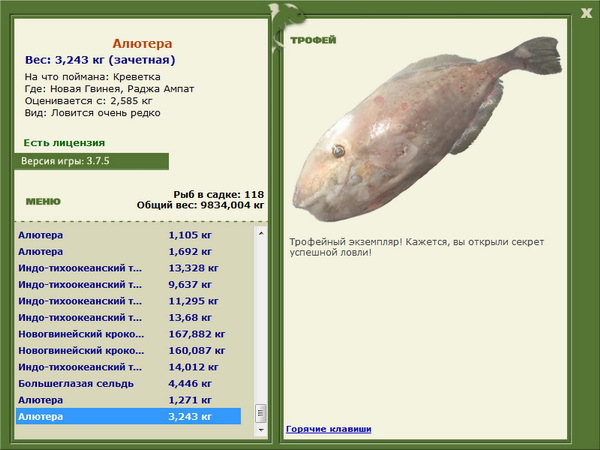Select Большеглазая сельдь 4,446 кг row

[128, 383]
